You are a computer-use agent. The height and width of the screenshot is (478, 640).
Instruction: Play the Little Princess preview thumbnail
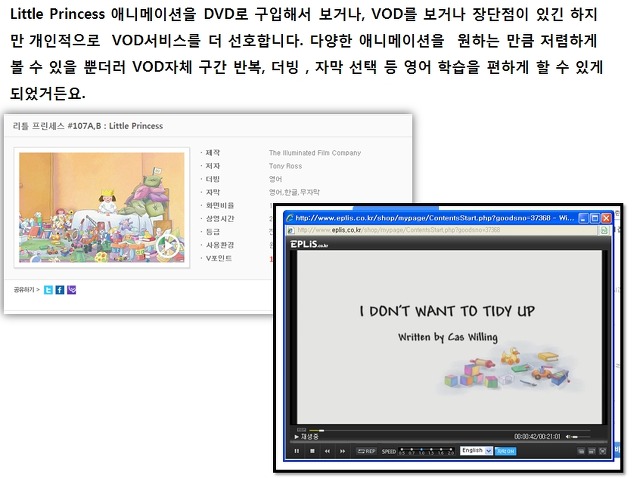102,207
